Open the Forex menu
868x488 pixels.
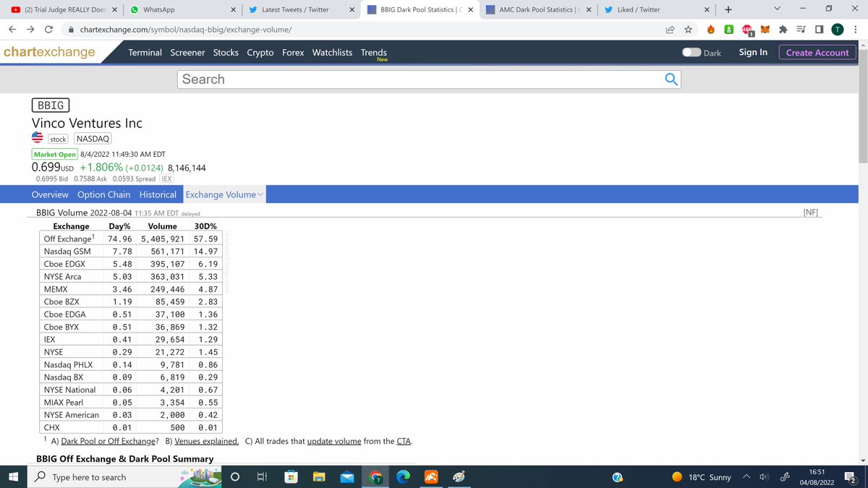coord(293,52)
